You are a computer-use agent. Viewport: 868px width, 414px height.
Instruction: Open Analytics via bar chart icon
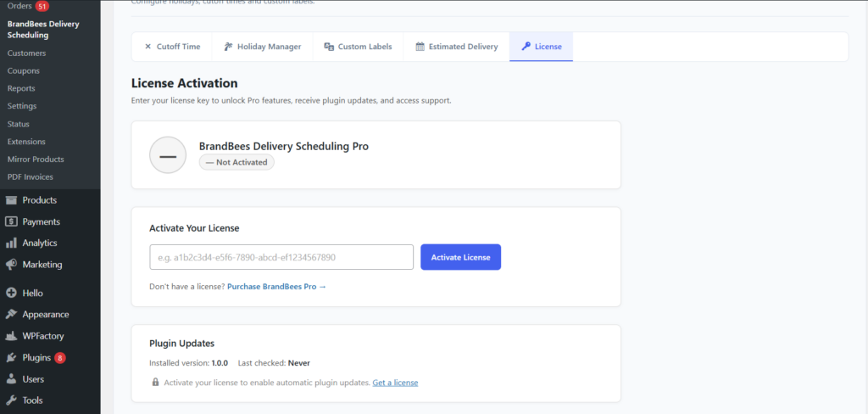pyautogui.click(x=11, y=243)
